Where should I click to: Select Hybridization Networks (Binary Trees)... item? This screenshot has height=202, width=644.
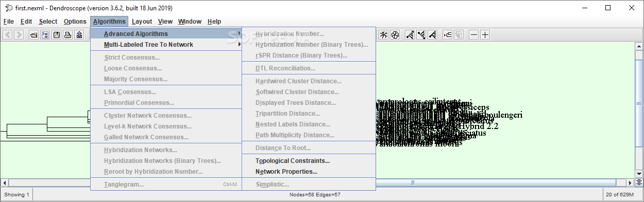coord(166,161)
